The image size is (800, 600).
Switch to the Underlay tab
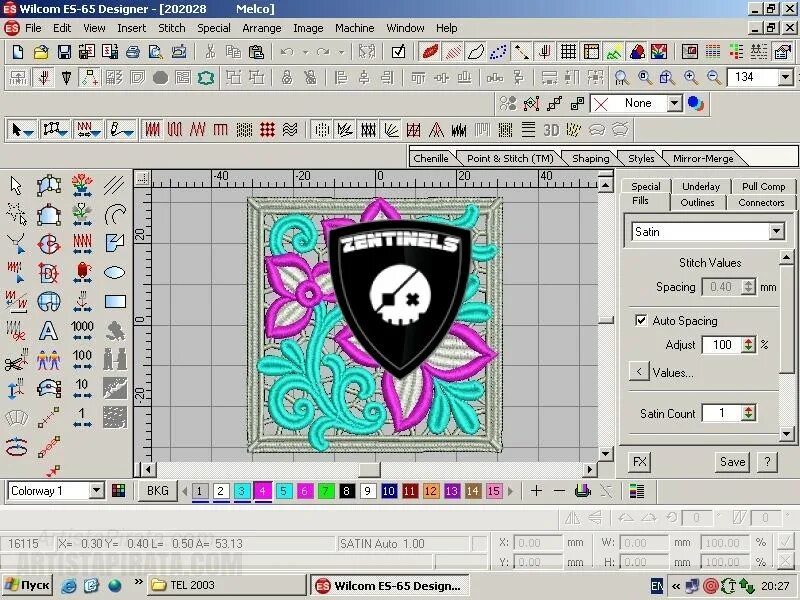point(701,186)
